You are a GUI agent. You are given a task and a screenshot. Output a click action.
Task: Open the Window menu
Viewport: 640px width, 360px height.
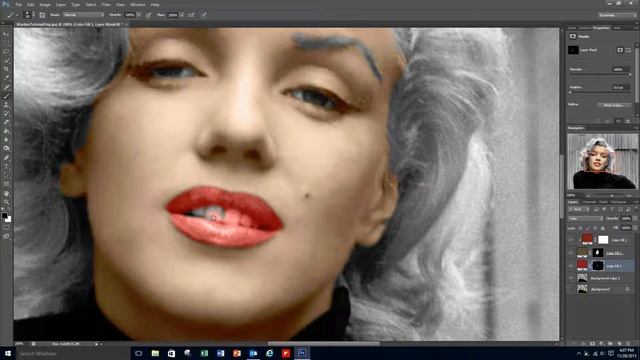[138, 4]
